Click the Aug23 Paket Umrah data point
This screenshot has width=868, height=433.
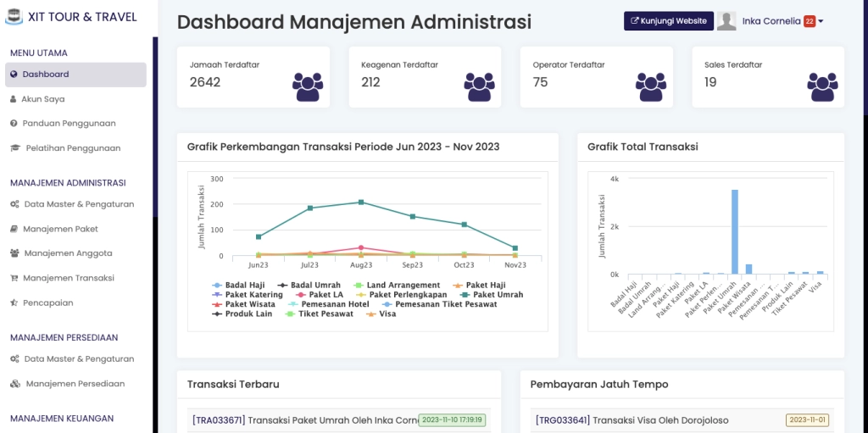pos(361,202)
